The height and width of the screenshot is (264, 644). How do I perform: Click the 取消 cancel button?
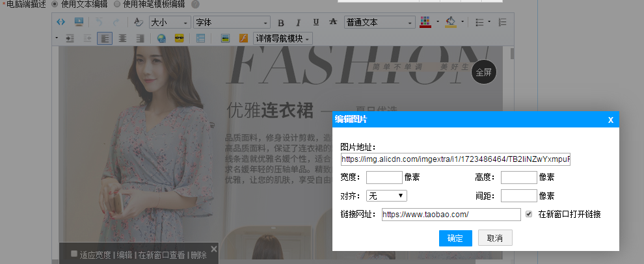pyautogui.click(x=495, y=238)
